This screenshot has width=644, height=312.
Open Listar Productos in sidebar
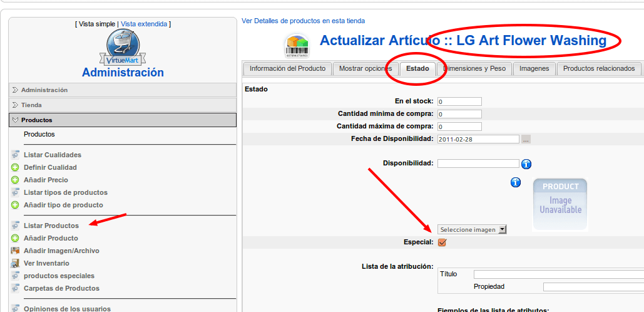click(51, 226)
